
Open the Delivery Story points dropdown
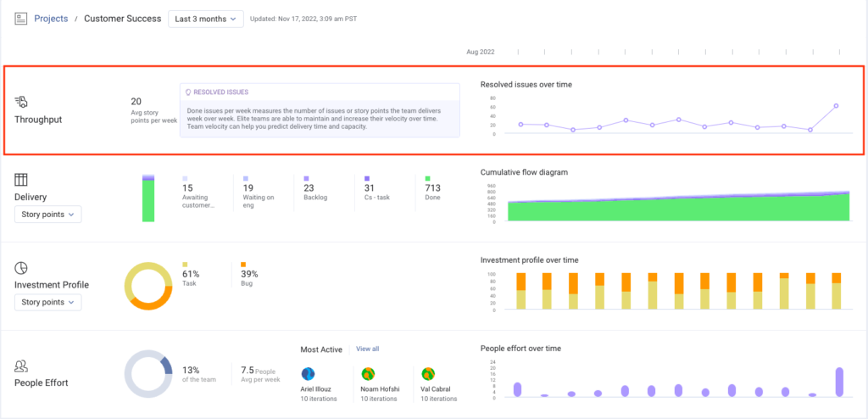pyautogui.click(x=48, y=215)
